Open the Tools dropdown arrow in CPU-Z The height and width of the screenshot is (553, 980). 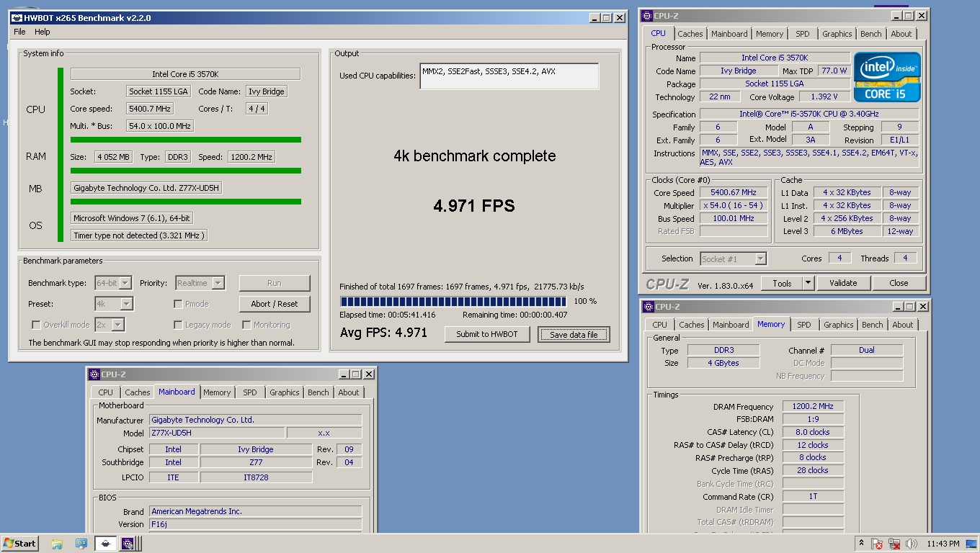[808, 284]
